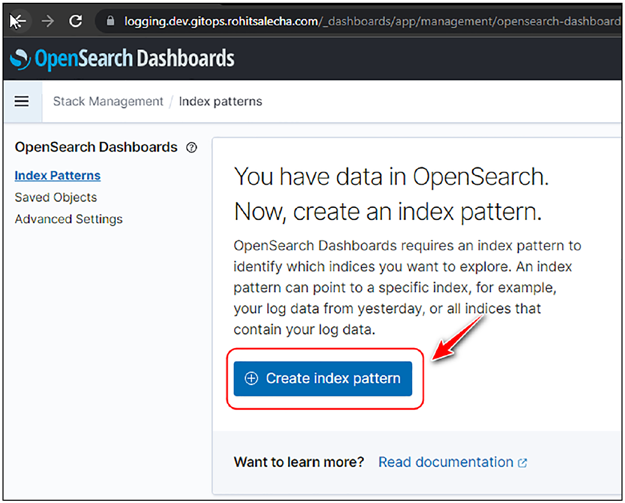
Task: Select the 'Now, create an index pattern.' heading
Action: pos(388,211)
